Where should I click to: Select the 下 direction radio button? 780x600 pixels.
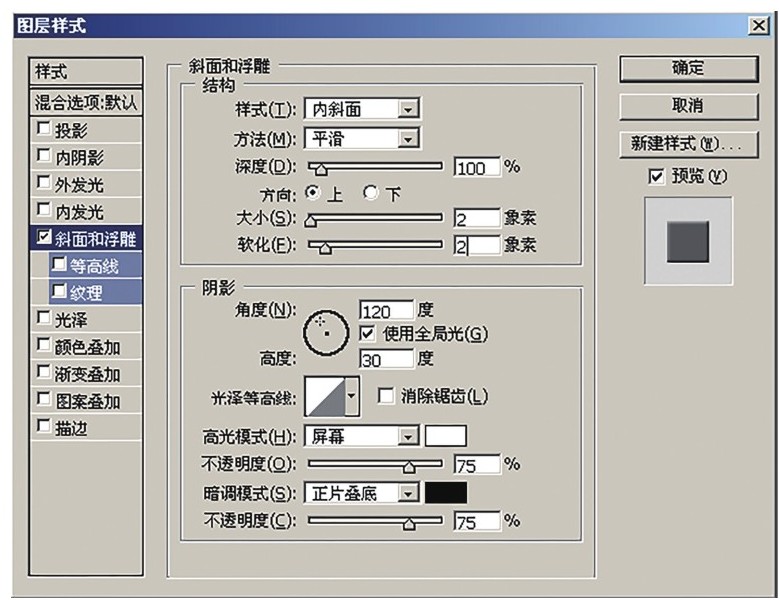pos(371,192)
